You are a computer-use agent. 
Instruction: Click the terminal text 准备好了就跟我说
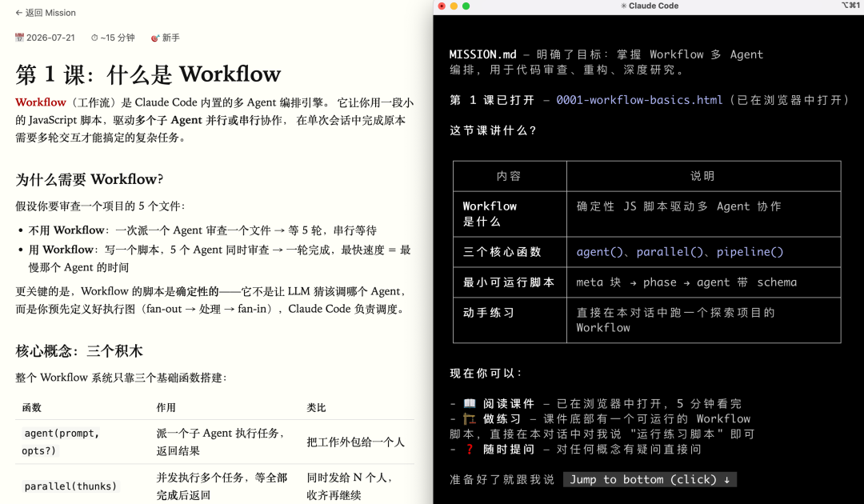(502, 480)
